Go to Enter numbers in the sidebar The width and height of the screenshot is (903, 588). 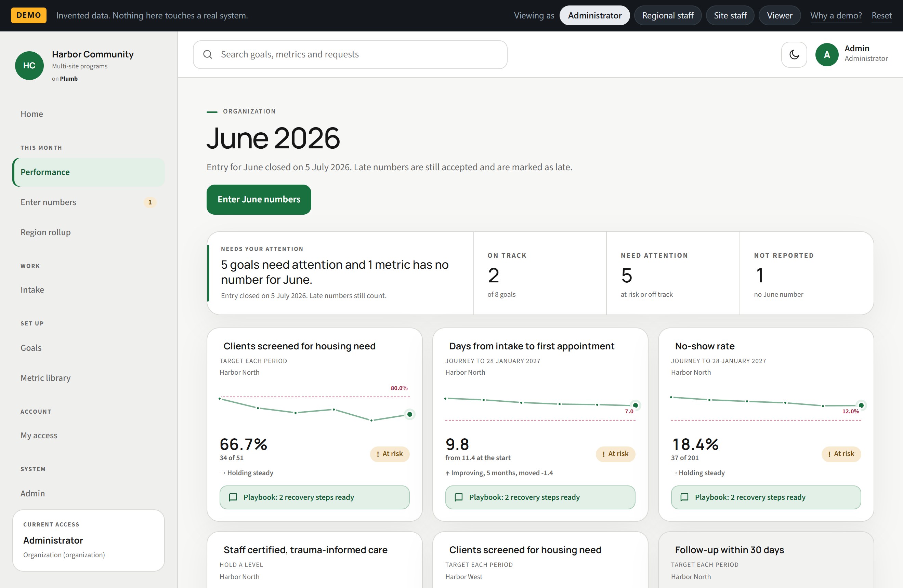(88, 202)
